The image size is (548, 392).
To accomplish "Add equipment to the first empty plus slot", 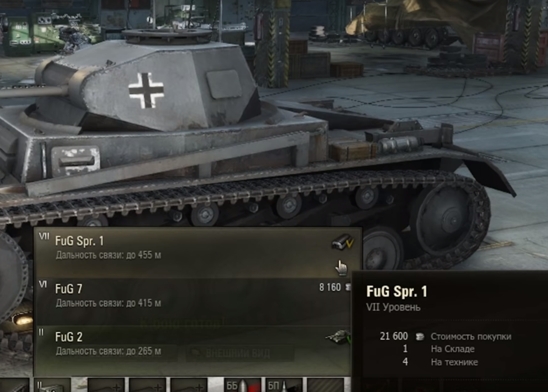I will [106, 385].
